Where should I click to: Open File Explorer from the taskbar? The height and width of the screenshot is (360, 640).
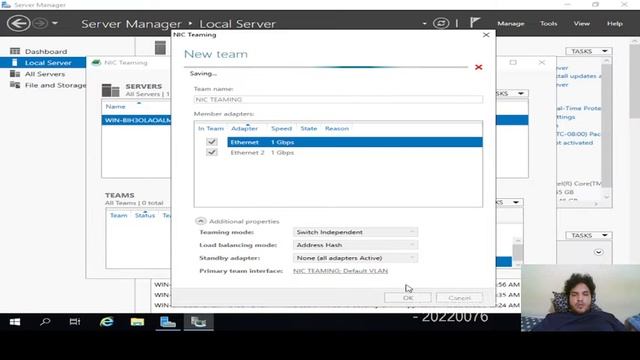[x=137, y=322]
